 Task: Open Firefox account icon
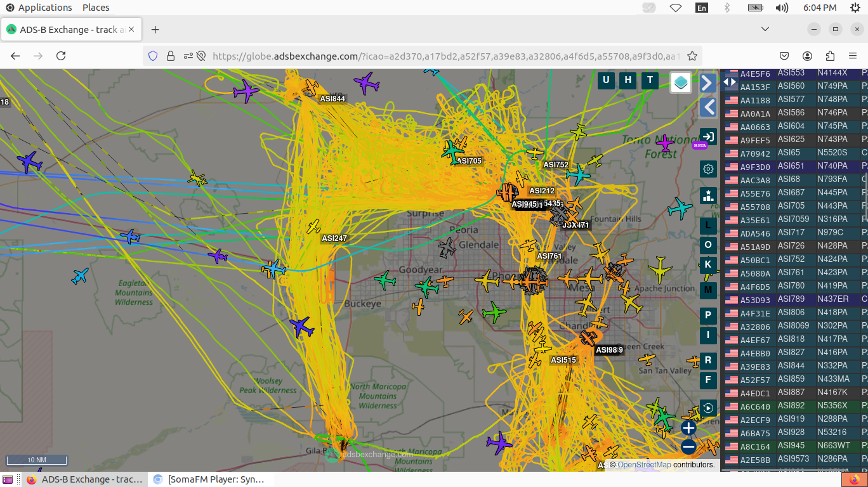point(807,56)
